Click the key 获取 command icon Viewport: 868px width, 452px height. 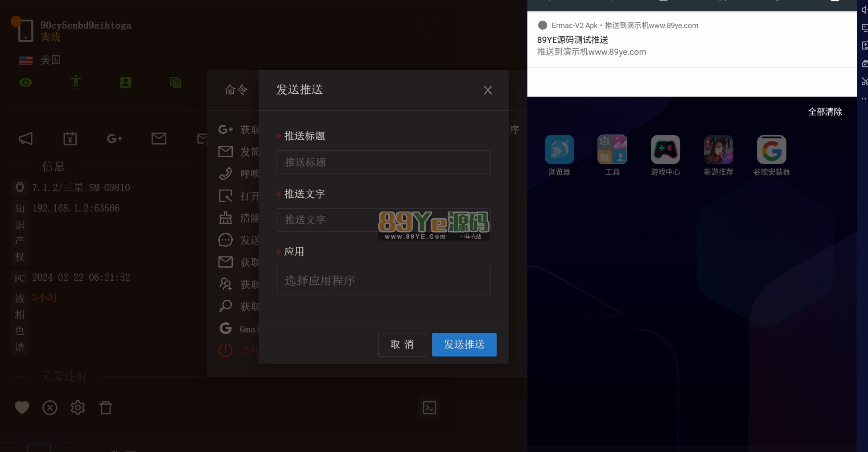click(226, 306)
